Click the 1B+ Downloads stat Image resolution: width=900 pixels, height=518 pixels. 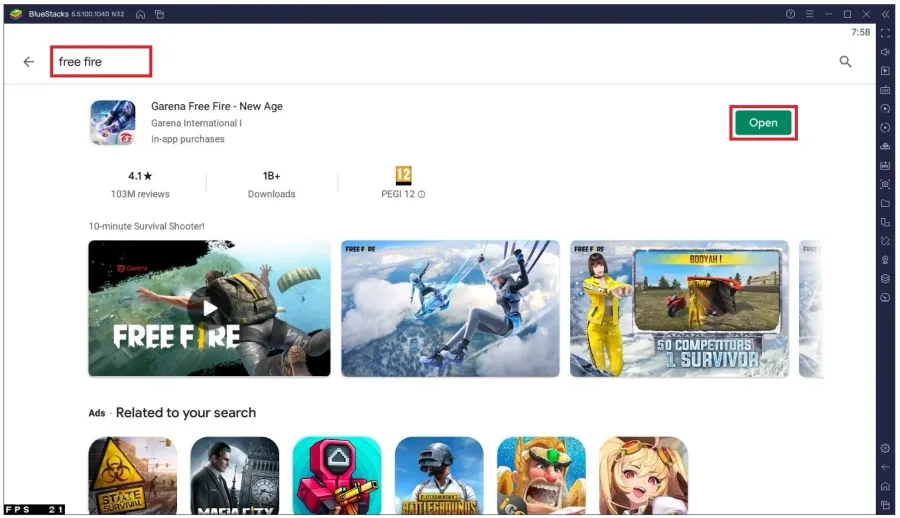point(271,184)
